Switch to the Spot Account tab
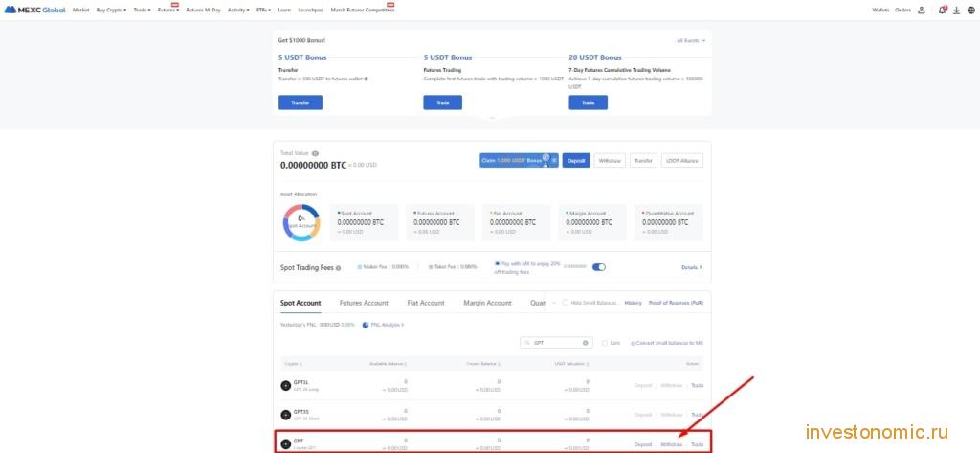 tap(301, 303)
